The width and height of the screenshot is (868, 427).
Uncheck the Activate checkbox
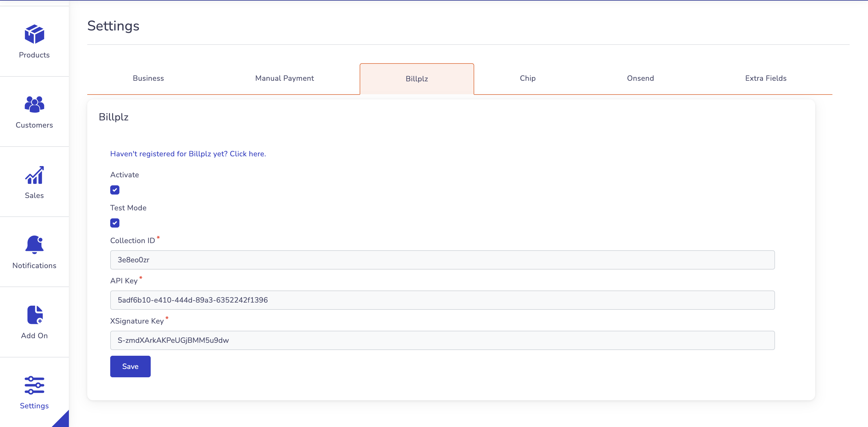pyautogui.click(x=115, y=190)
